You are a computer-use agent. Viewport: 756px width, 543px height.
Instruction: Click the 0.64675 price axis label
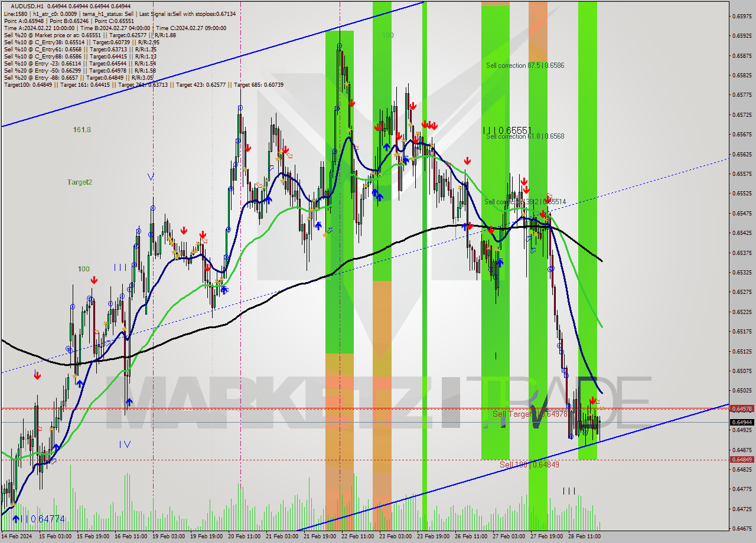point(742,528)
